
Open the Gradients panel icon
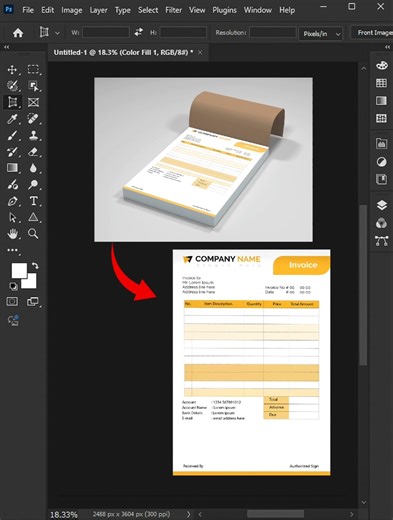click(x=382, y=101)
